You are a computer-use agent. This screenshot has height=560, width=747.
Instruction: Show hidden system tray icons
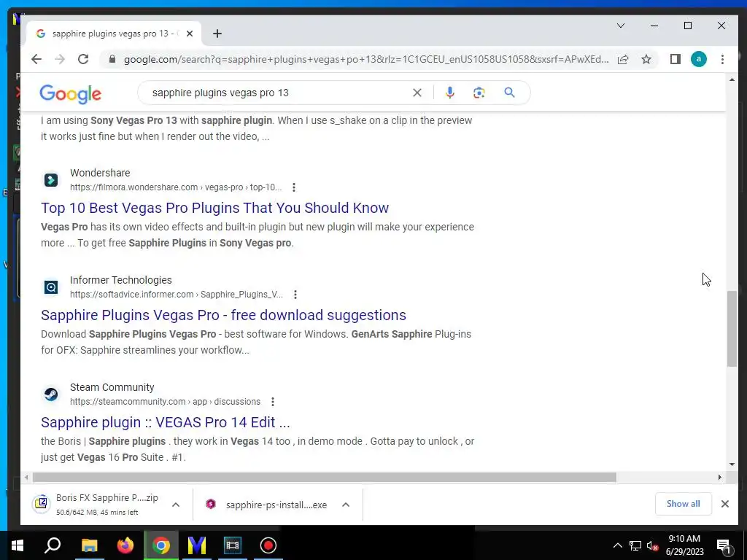pyautogui.click(x=617, y=545)
